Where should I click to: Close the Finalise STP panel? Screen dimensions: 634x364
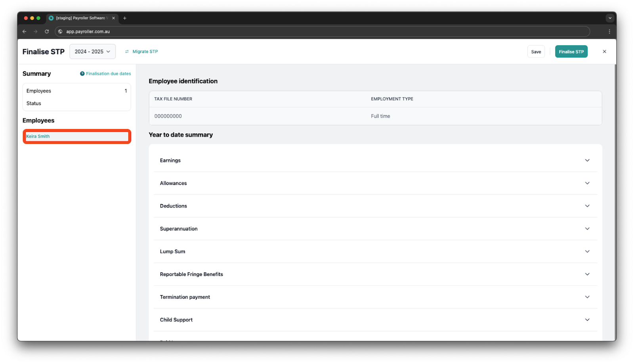[604, 51]
